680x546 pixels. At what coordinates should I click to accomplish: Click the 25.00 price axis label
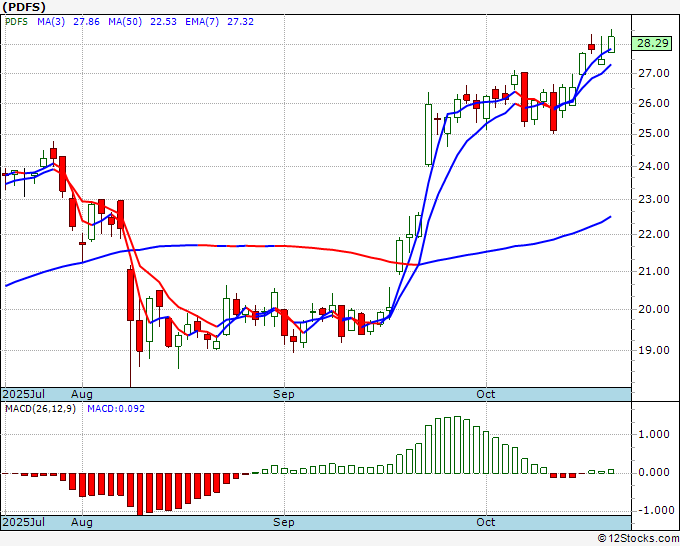pyautogui.click(x=654, y=133)
